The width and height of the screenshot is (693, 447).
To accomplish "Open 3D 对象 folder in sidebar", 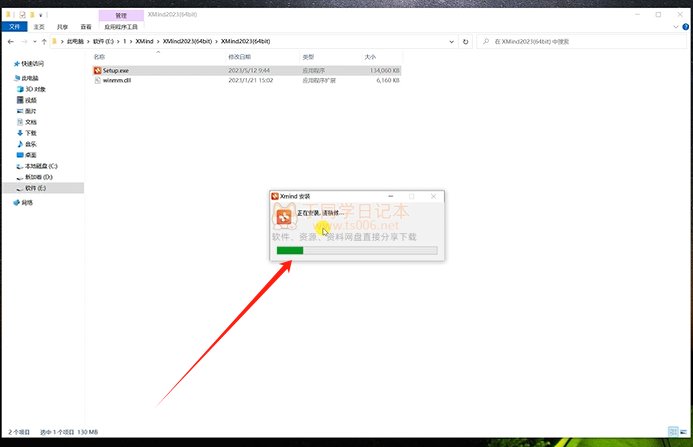I will (31, 89).
